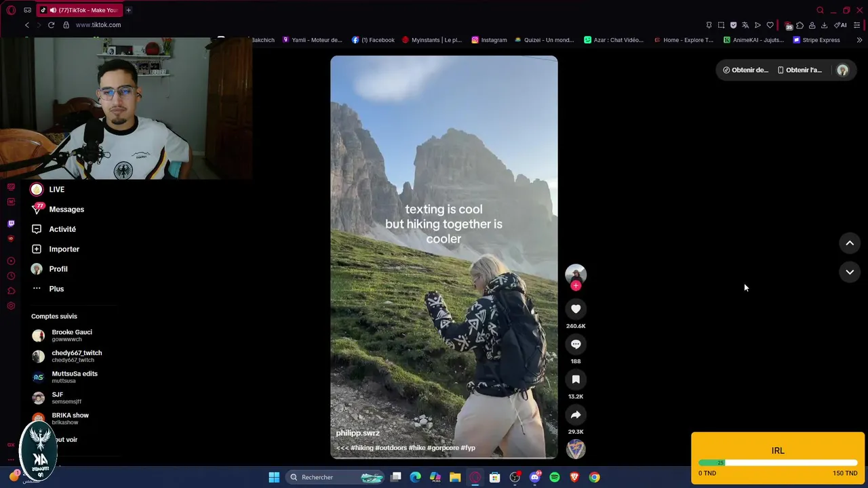Image resolution: width=868 pixels, height=488 pixels.
Task: Follow the creator via red plus badge
Action: tap(576, 285)
